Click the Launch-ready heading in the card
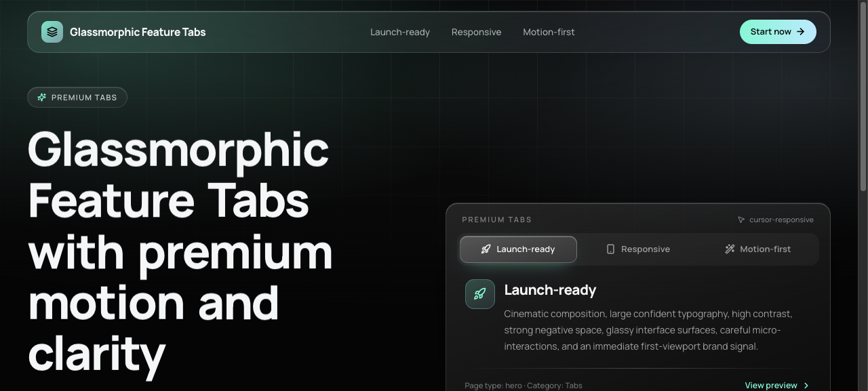868x391 pixels. 550,290
